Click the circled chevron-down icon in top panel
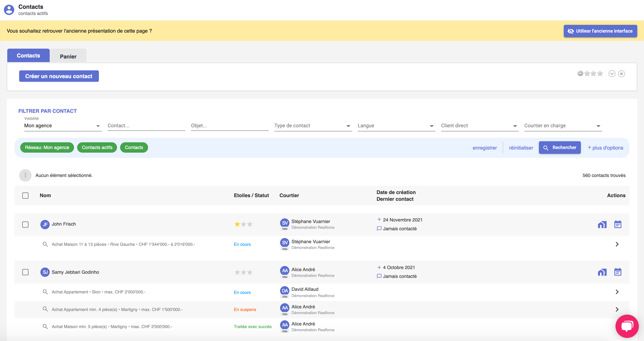Viewport: 644px width, 341px height. click(x=612, y=74)
